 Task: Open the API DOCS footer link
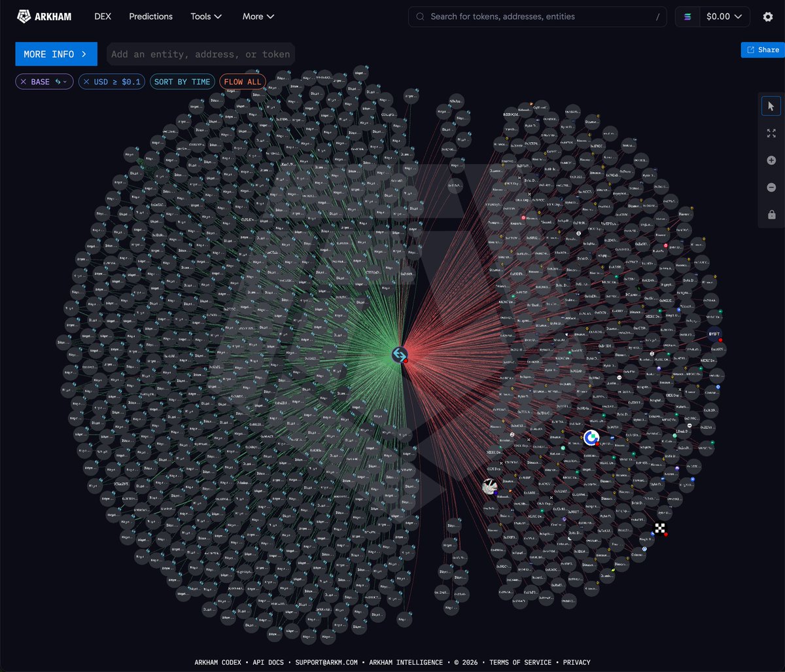pyautogui.click(x=268, y=662)
